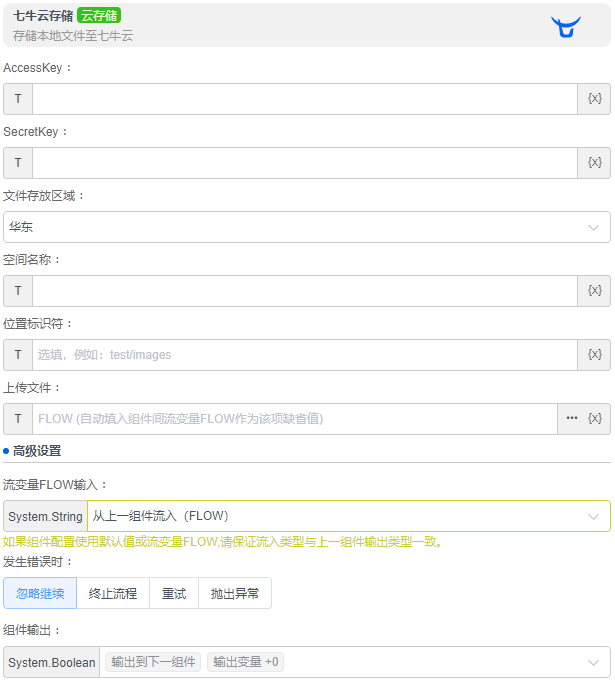Click chevron arrow of the FLOW input dropdown
This screenshot has height=682, width=615.
point(593,517)
